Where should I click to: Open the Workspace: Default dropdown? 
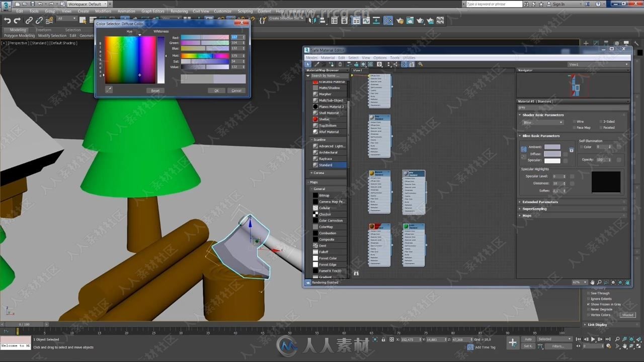[88, 4]
